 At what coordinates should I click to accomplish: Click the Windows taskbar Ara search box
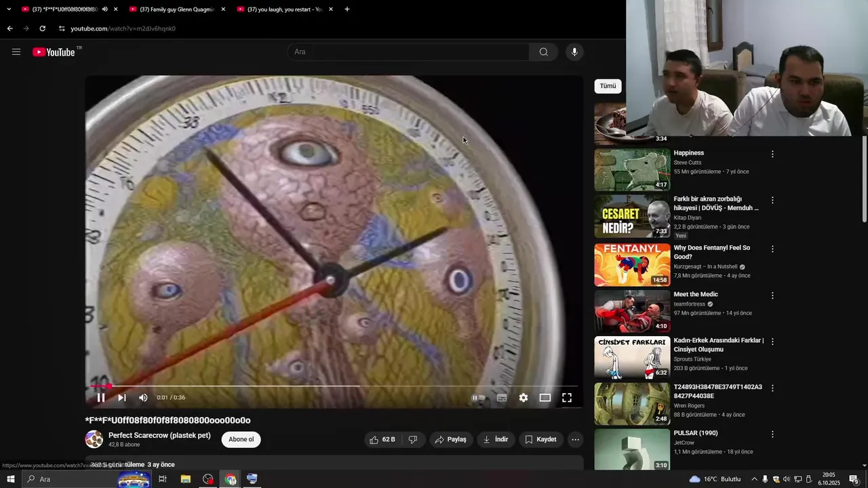(x=88, y=479)
